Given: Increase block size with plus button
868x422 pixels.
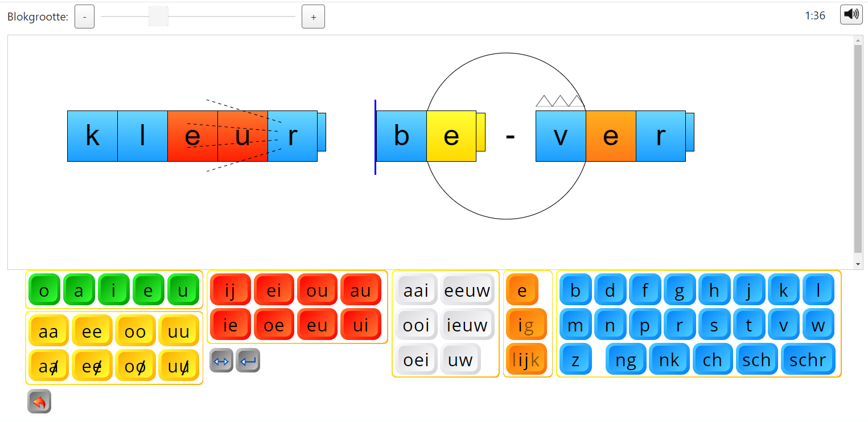Looking at the screenshot, I should tap(313, 17).
